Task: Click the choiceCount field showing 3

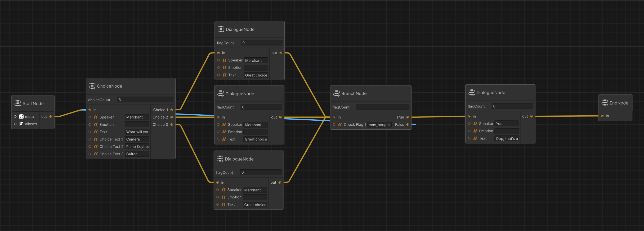Action: [x=145, y=100]
